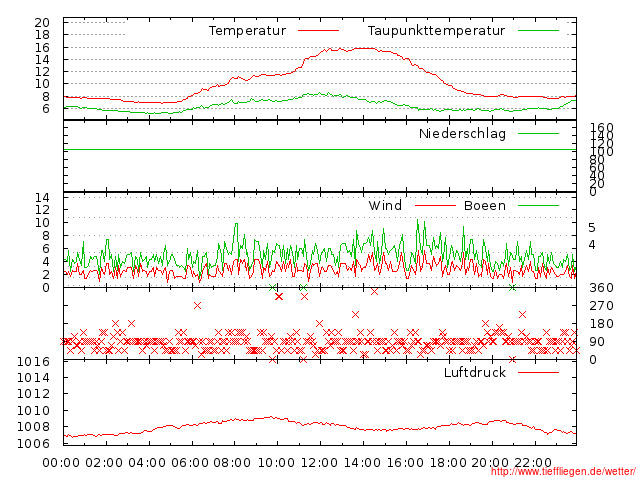
Task: Click the green Niederschlag legend line
Action: tap(538, 133)
